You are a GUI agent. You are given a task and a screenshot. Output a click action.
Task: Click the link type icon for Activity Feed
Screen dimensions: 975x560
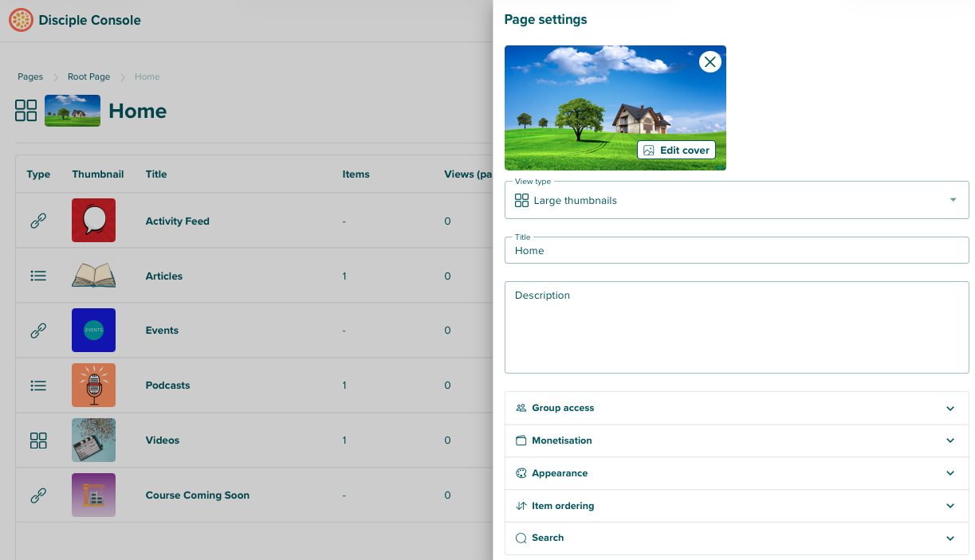click(x=38, y=221)
